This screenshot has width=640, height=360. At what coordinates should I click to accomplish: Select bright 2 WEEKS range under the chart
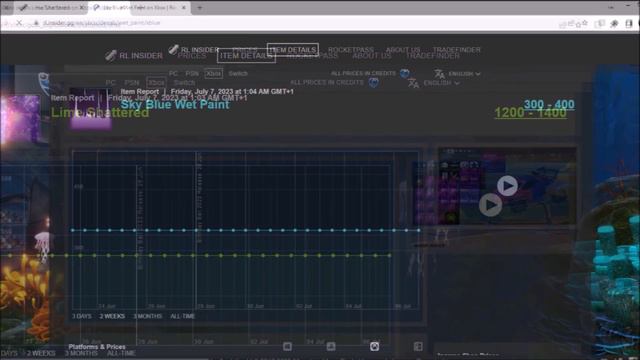pyautogui.click(x=112, y=316)
